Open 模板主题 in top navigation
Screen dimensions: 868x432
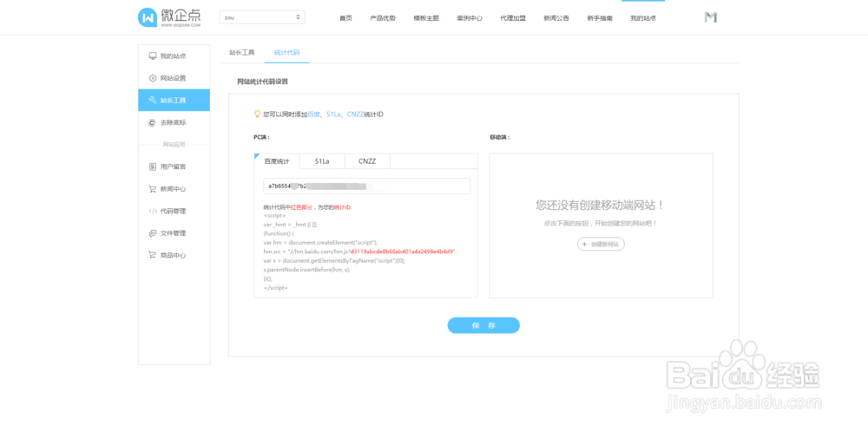pos(426,17)
